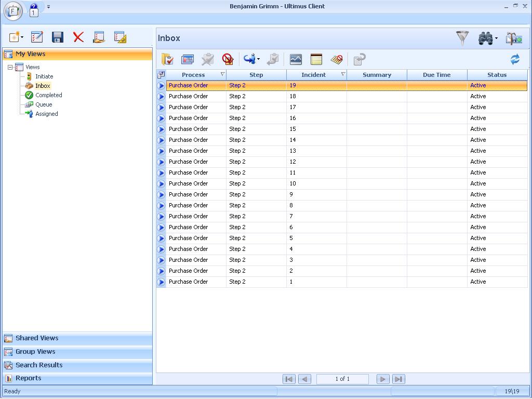The image size is (532, 399).
Task: Open the Incident column filter arrow
Action: 343,74
